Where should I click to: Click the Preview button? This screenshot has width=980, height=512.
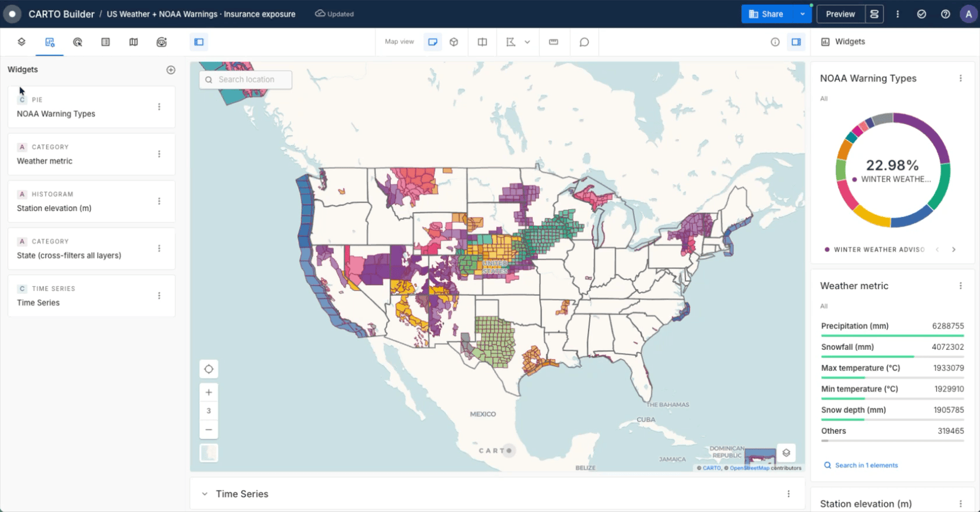click(841, 14)
